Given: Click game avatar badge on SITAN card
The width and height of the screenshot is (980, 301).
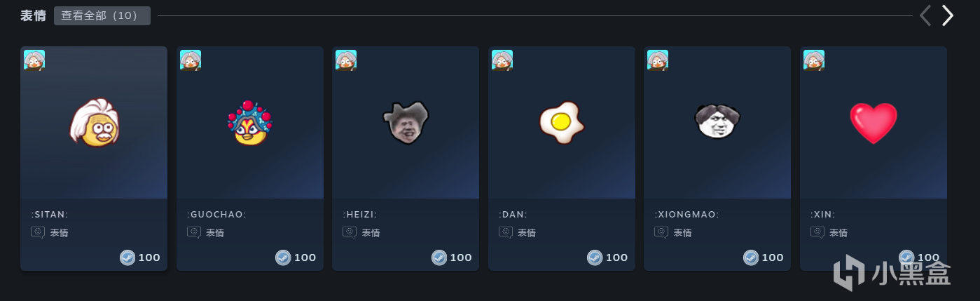Looking at the screenshot, I should [34, 60].
